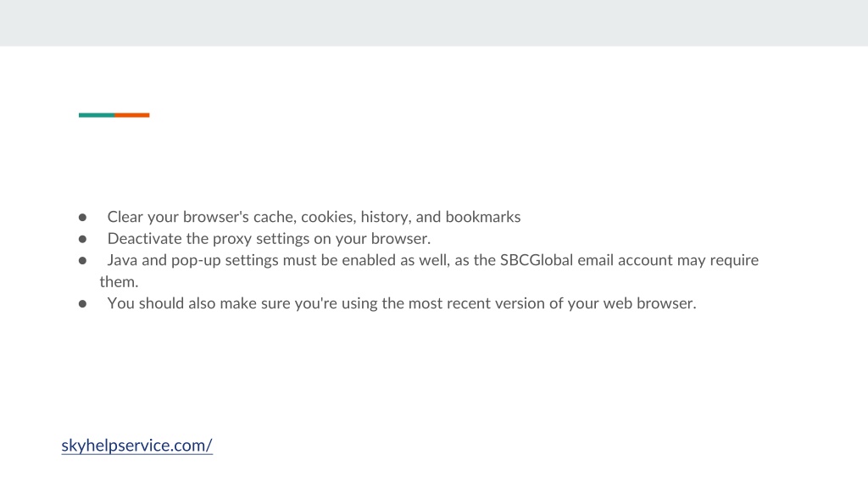The width and height of the screenshot is (868, 488).
Task: Select the bullet before 'Clear your browser's cache'
Action: [82, 218]
